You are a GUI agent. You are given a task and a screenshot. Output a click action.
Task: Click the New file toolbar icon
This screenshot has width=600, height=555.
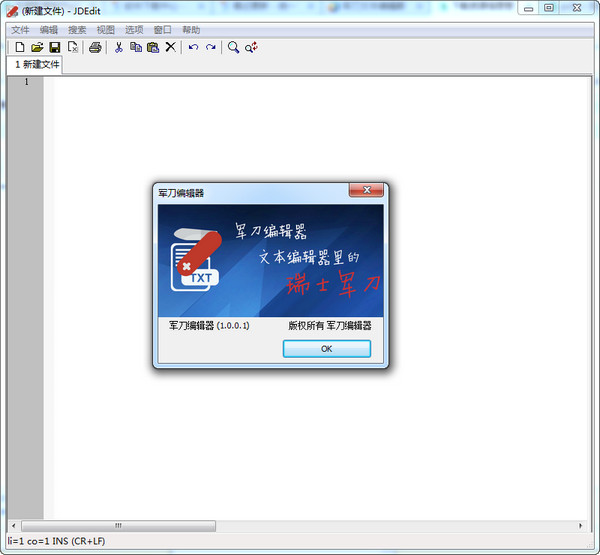point(18,47)
